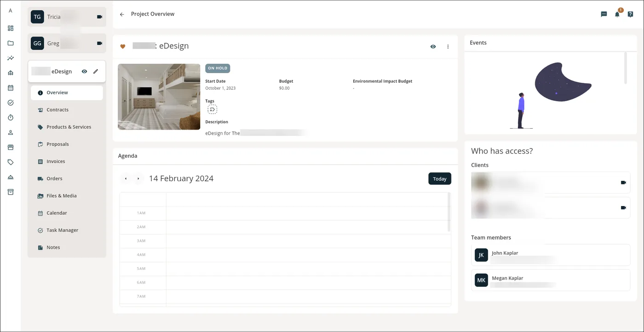Open the dashboard grid icon in sidebar

[10, 28]
